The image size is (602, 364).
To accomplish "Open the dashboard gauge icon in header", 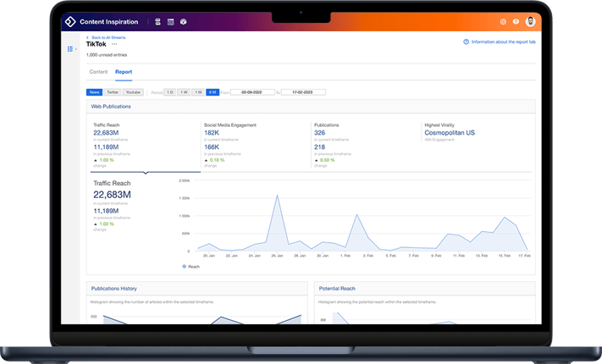I will click(184, 22).
